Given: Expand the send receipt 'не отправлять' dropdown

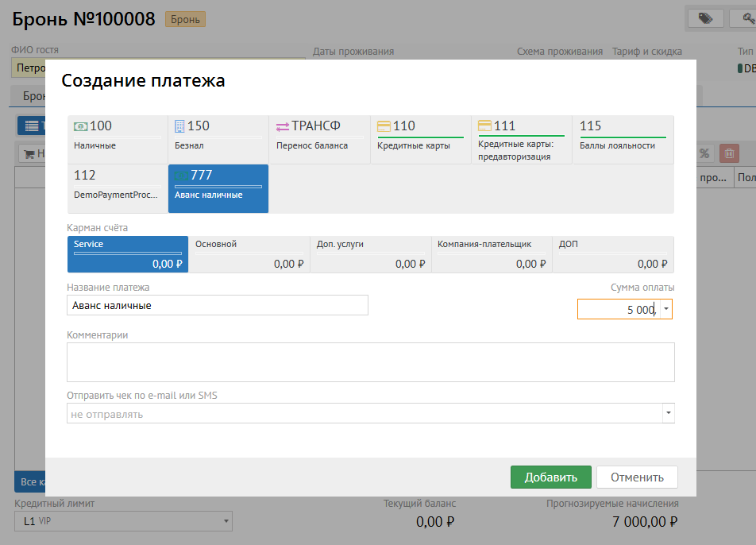Looking at the screenshot, I should pyautogui.click(x=668, y=414).
